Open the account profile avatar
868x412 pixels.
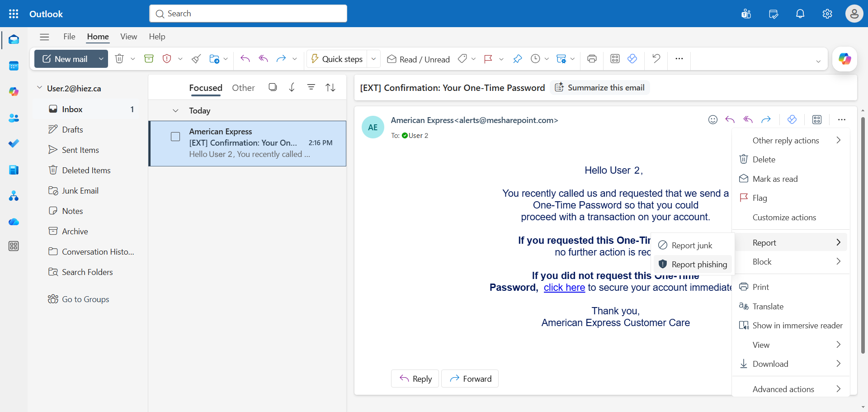click(854, 14)
